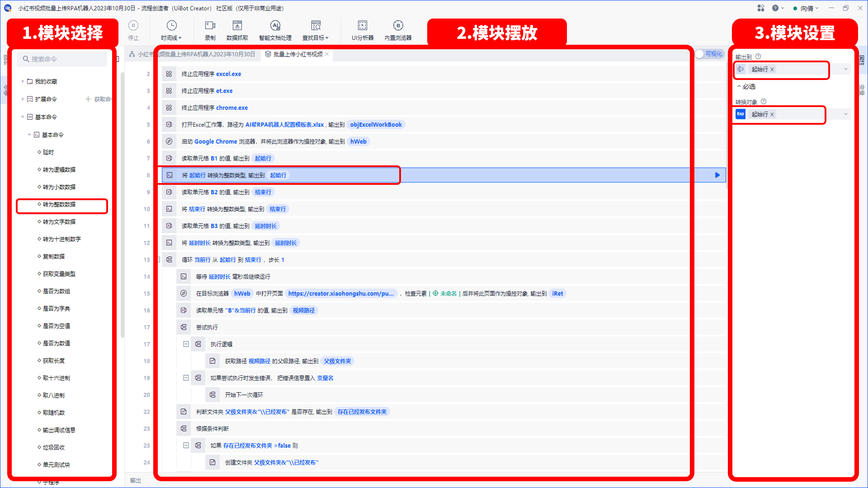Open the 输出 panel tab at bottom
This screenshot has width=868, height=488.
[136, 481]
